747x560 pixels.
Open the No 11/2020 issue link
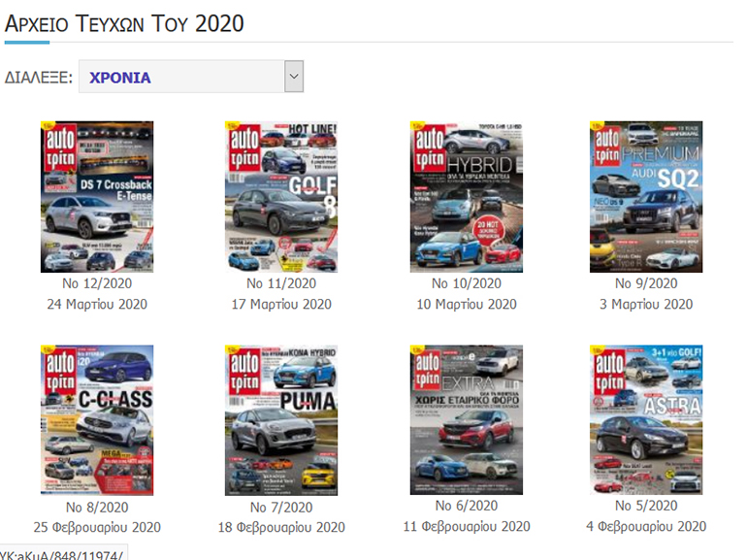(281, 283)
